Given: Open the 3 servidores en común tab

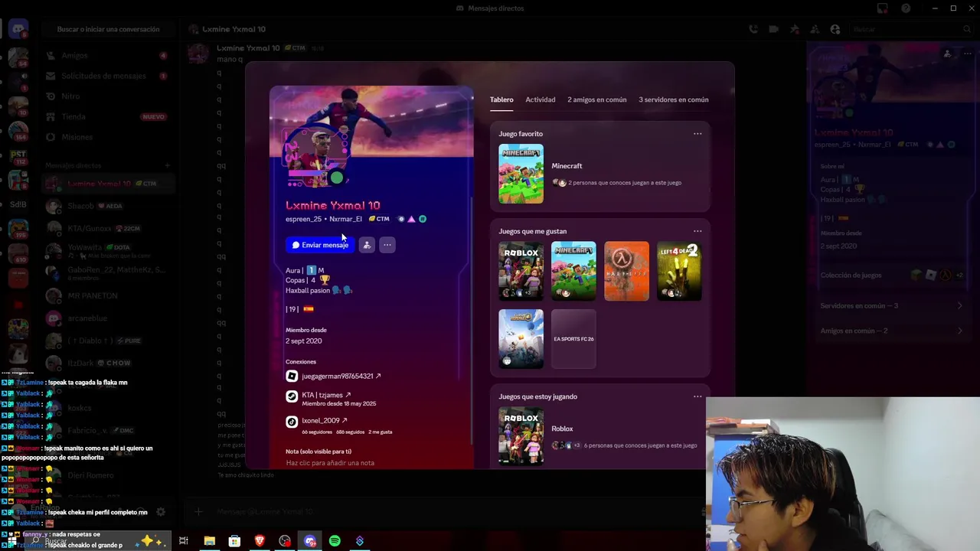Looking at the screenshot, I should pos(674,99).
